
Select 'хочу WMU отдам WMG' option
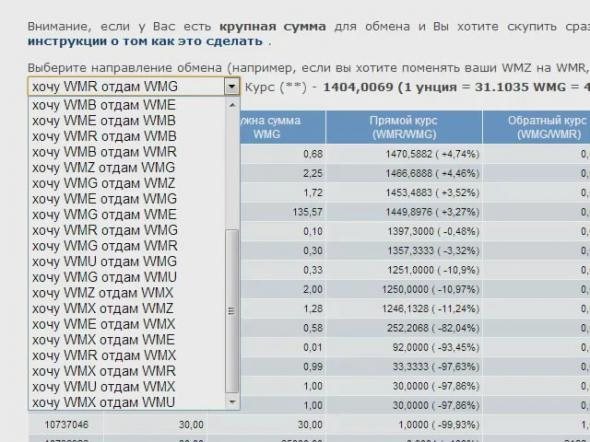click(127, 262)
